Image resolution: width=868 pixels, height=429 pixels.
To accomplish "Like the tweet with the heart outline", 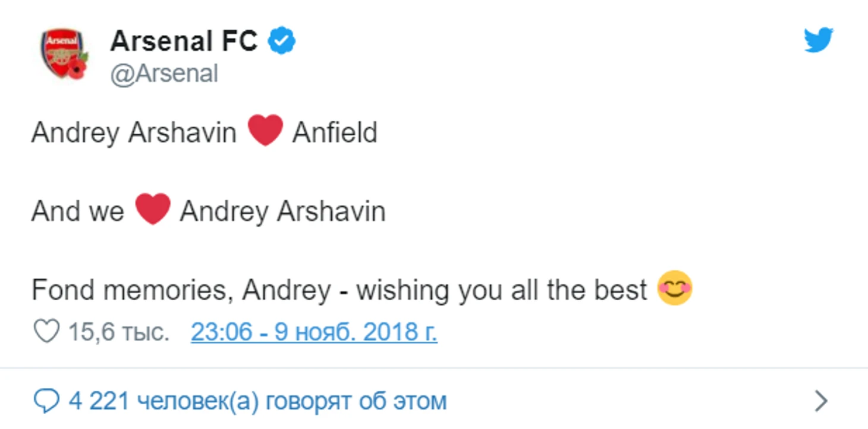I will pos(46,332).
